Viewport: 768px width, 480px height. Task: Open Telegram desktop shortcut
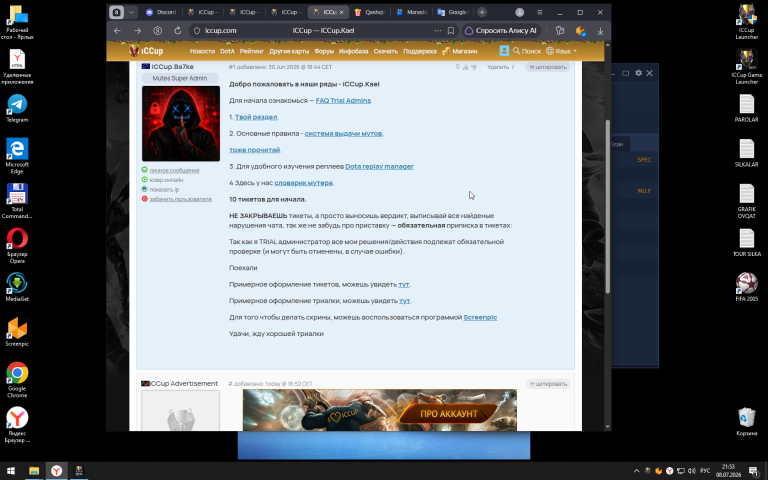point(17,108)
